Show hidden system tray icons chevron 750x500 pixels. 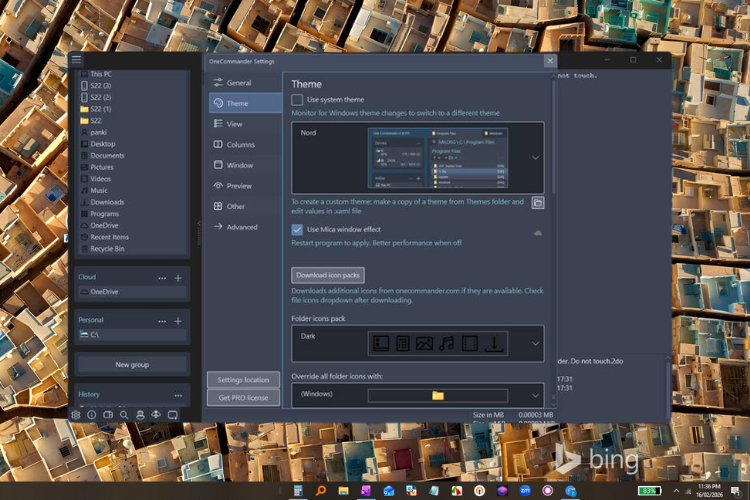pos(676,490)
